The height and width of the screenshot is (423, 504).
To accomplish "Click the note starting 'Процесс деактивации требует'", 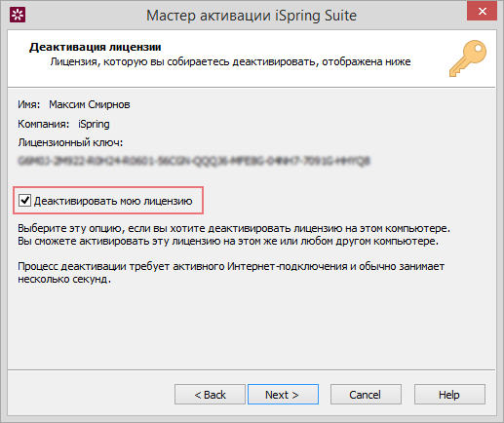I will coord(231,273).
